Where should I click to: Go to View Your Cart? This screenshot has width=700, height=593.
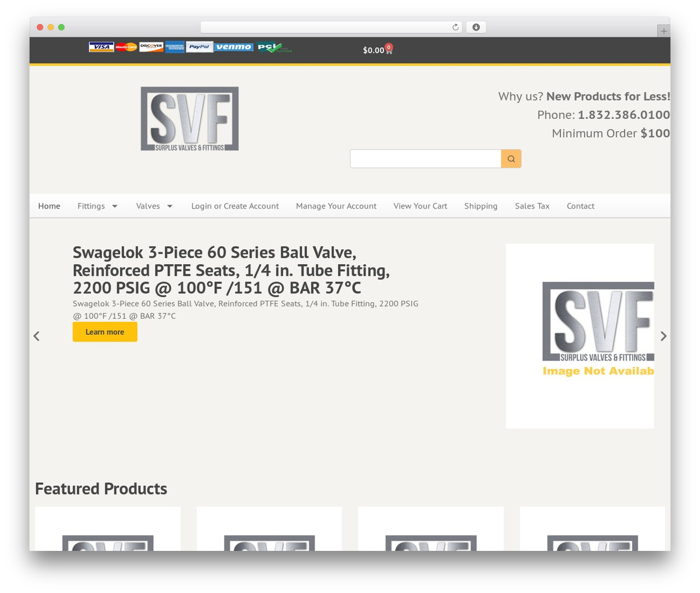(421, 206)
